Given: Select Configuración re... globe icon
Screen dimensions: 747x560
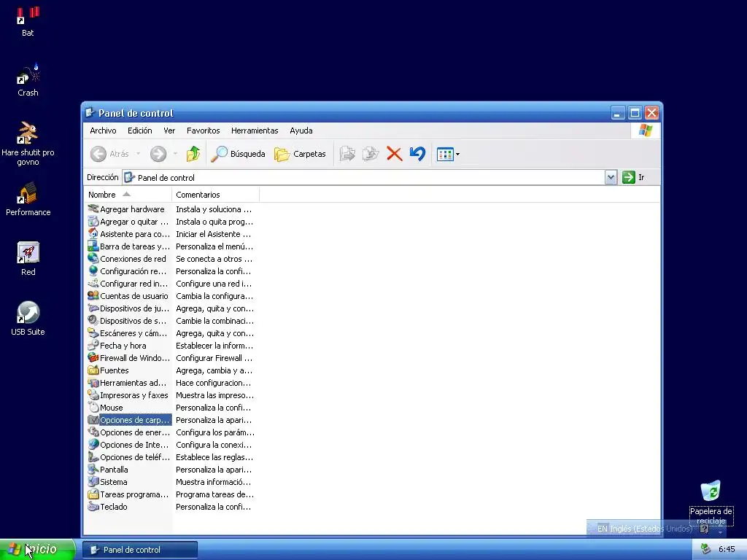Looking at the screenshot, I should [93, 271].
